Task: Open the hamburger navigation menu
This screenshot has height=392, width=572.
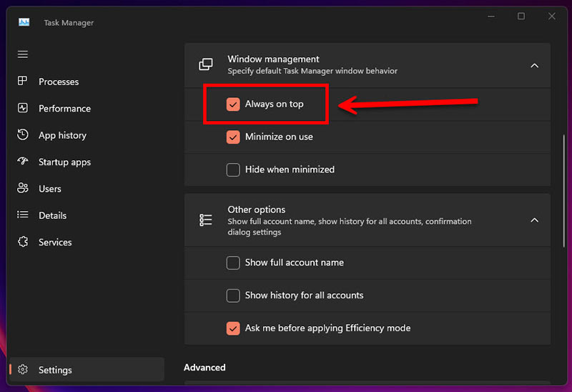Action: click(23, 54)
